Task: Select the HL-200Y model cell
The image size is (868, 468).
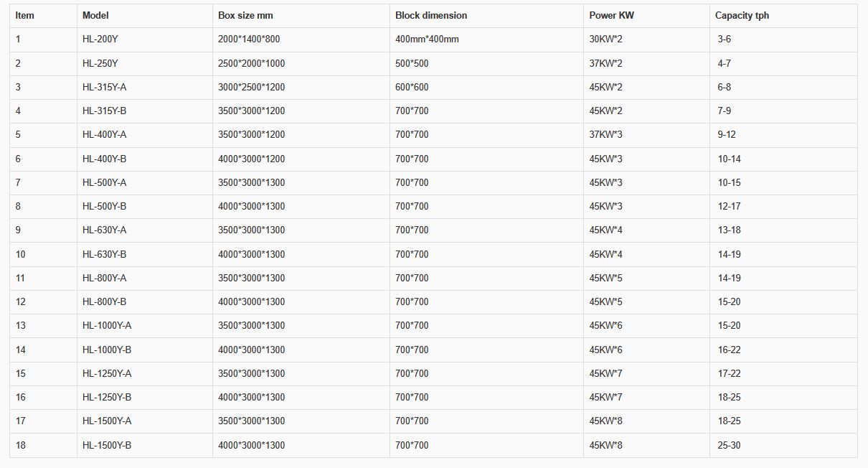Action: 100,39
